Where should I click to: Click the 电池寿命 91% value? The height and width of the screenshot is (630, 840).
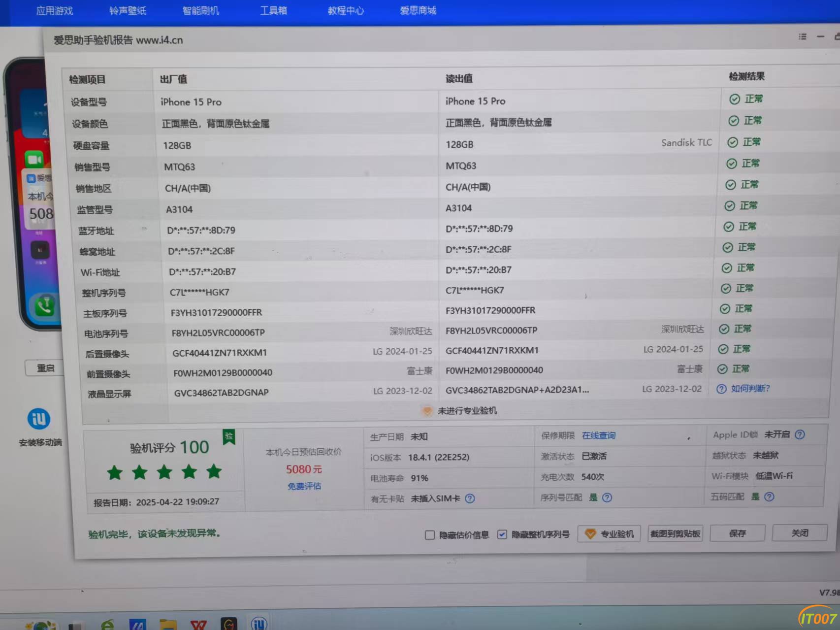point(420,478)
